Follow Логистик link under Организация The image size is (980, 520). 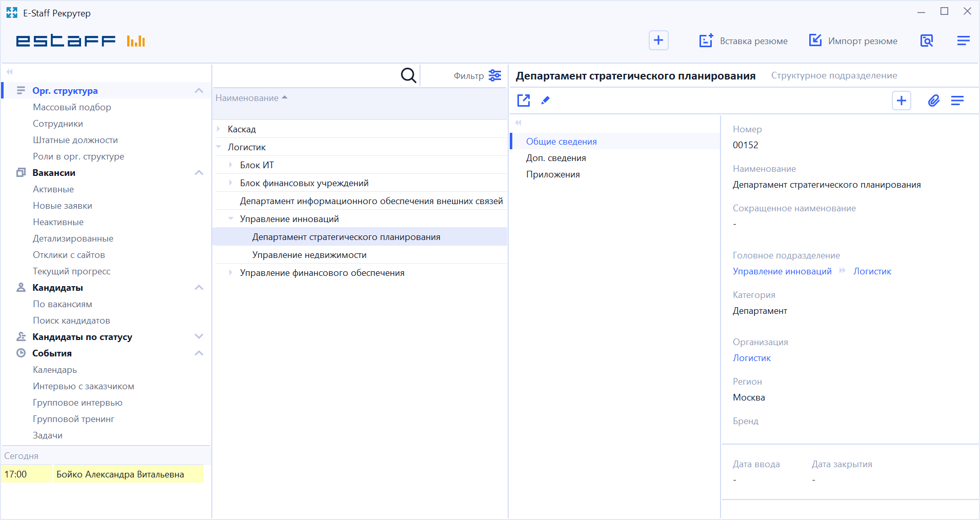(x=752, y=358)
